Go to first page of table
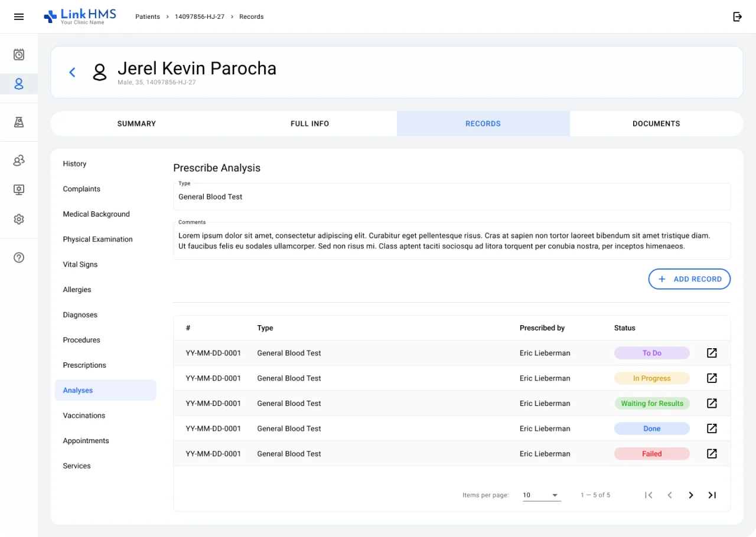756x537 pixels. (649, 495)
